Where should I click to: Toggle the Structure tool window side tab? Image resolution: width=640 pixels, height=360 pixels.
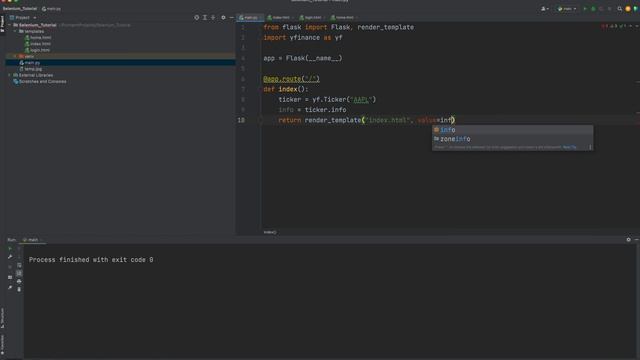[x=2, y=318]
